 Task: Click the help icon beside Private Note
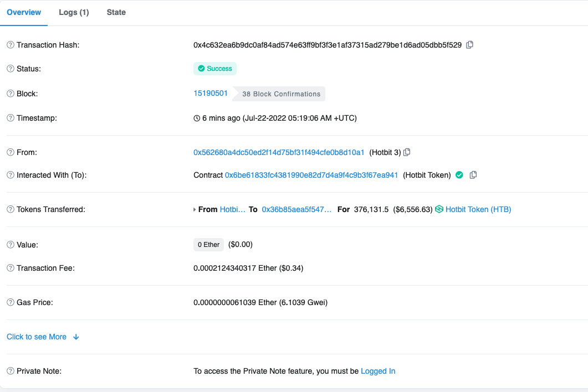click(x=11, y=371)
